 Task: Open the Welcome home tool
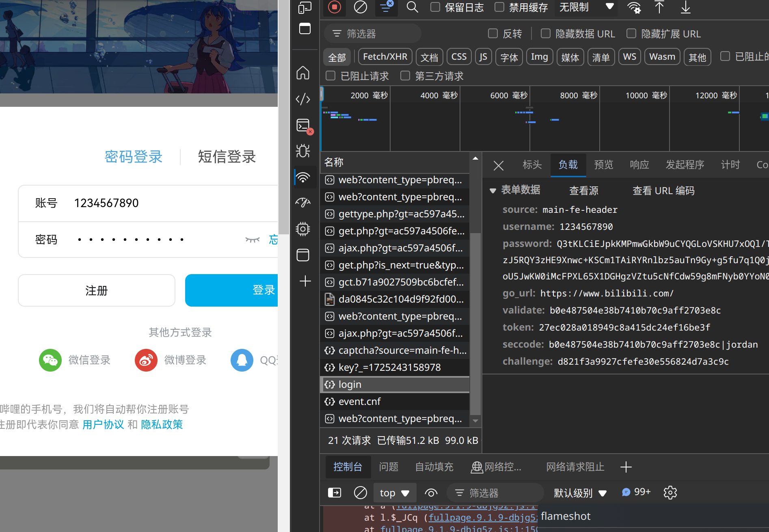pyautogui.click(x=303, y=73)
